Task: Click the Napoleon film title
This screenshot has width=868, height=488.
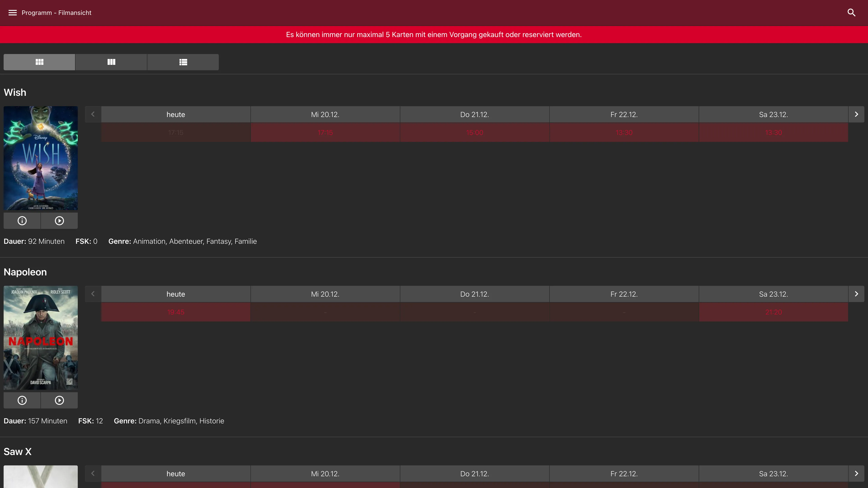Action: 25,272
